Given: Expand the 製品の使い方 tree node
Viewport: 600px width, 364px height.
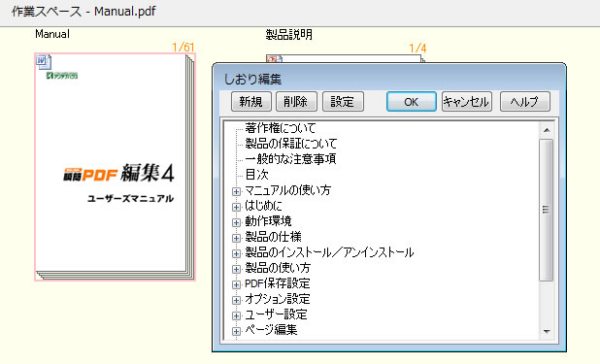Looking at the screenshot, I should coord(237,269).
